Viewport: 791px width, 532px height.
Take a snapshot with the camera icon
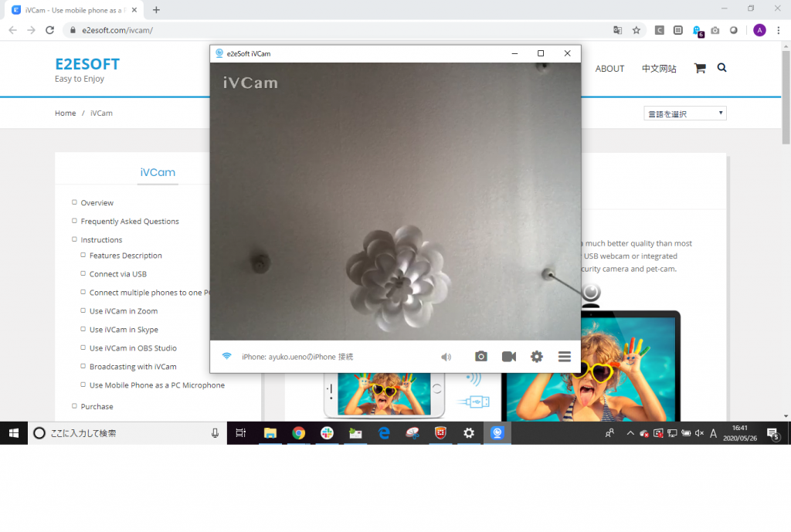[480, 357]
